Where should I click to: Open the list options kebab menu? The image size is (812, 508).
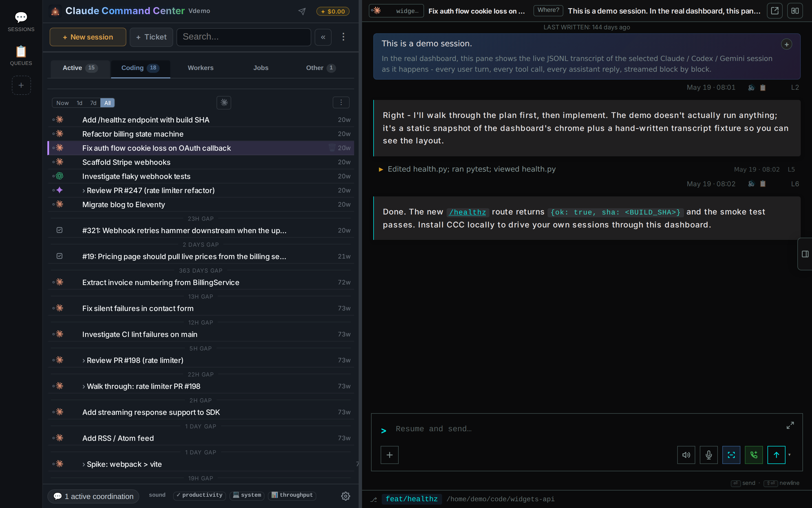341,102
